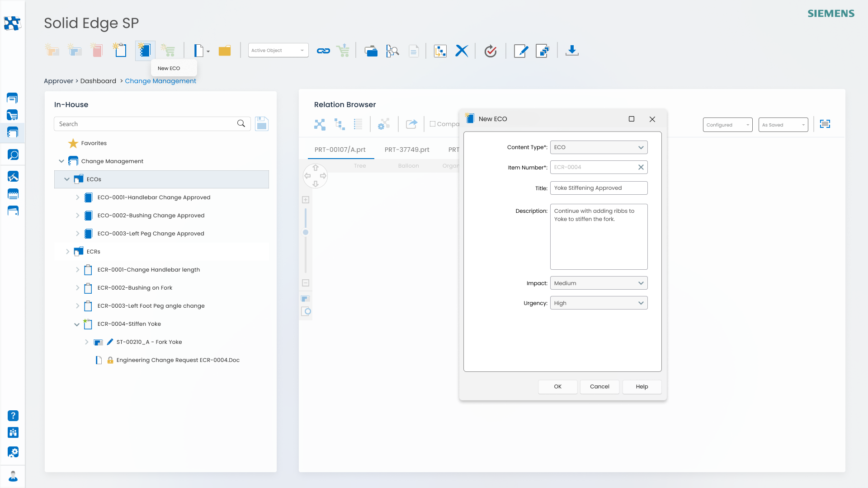
Task: Click the new ECR clipboard toolbar icon
Action: 120,50
